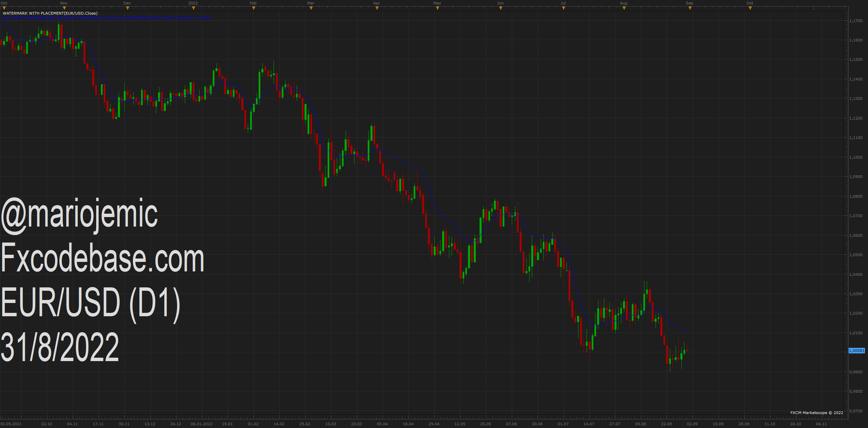Click the 1,0800 price axis label
Screen dimensions: 868x428
(856, 196)
